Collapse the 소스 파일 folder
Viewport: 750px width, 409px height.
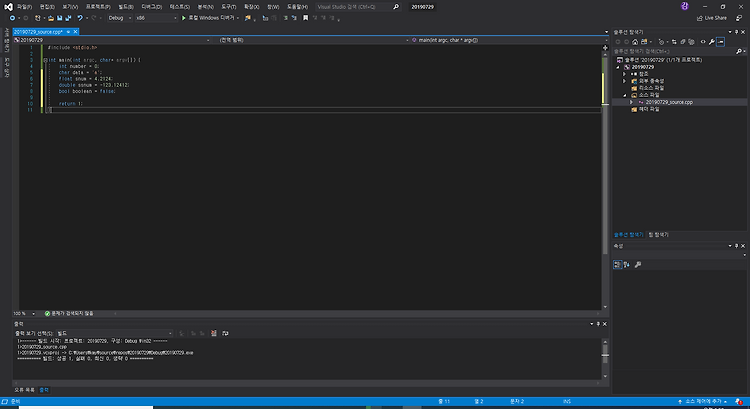[625, 95]
